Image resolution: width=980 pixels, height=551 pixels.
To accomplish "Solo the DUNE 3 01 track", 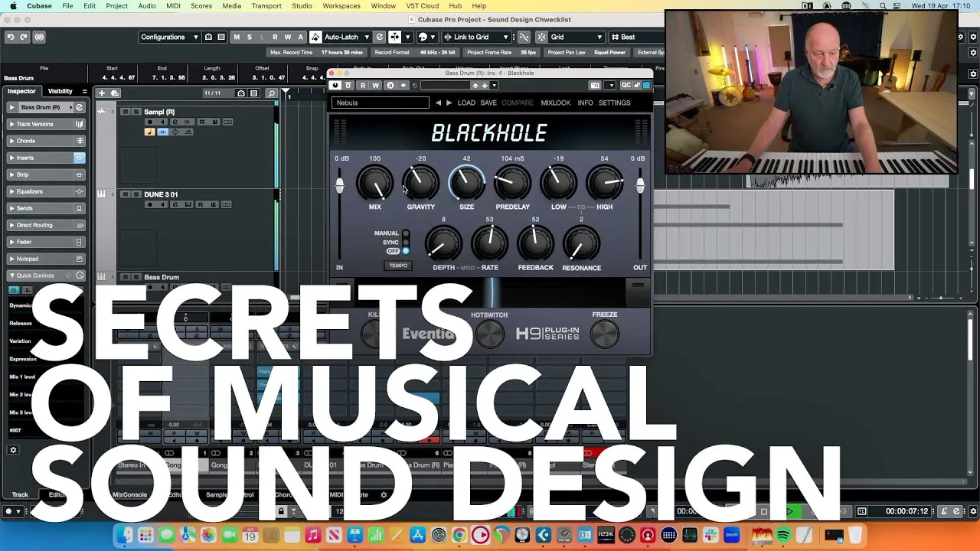I will pyautogui.click(x=136, y=194).
